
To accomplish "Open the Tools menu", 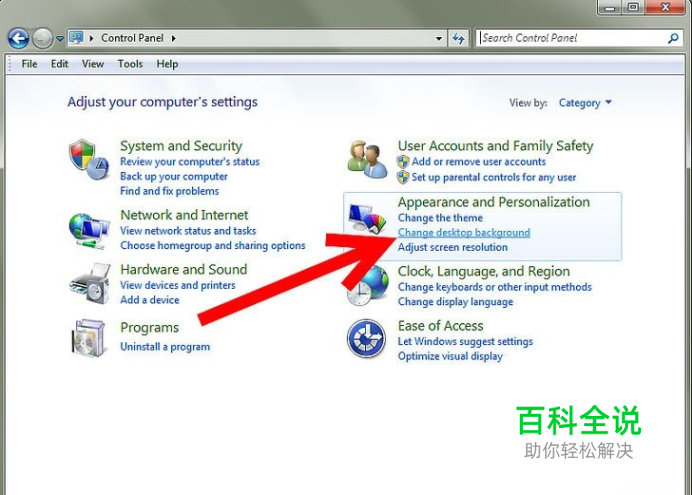I will click(130, 64).
